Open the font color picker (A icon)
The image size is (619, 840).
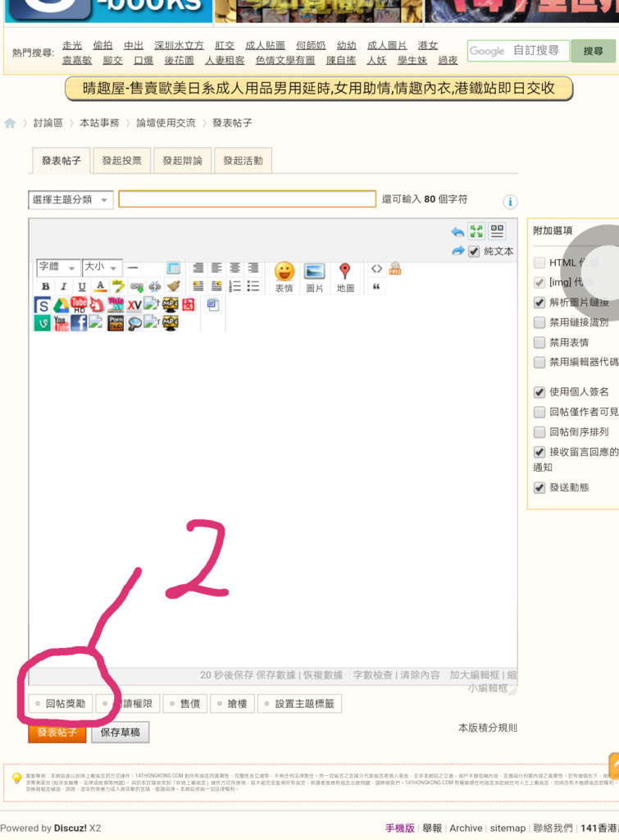[100, 286]
